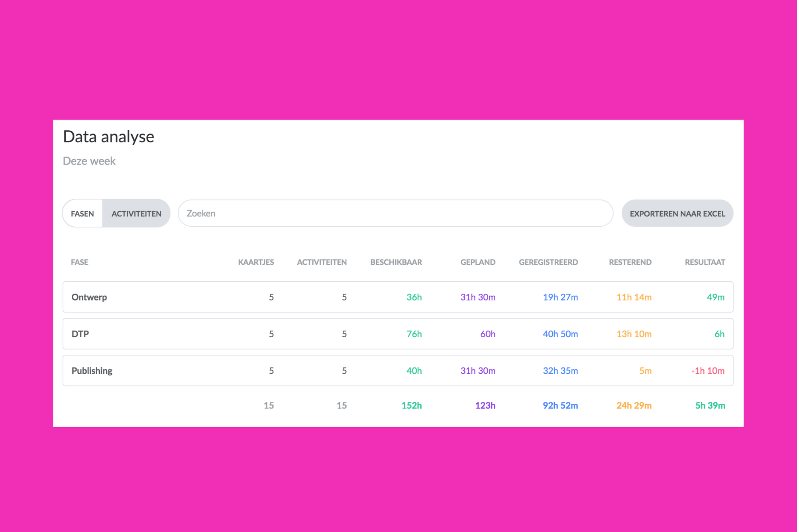Click Publishing negative result -1h 10m
Screen dimensions: 797x532
click(x=708, y=371)
